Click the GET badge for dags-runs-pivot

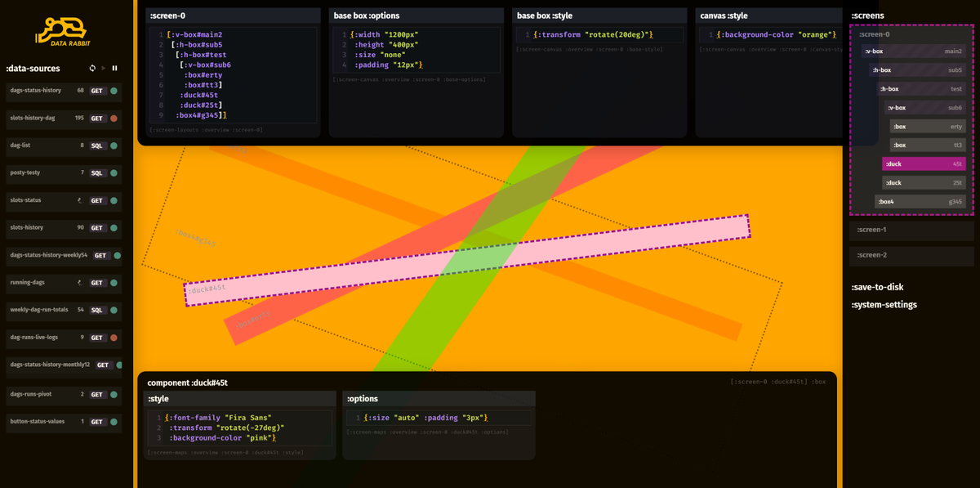tap(97, 394)
